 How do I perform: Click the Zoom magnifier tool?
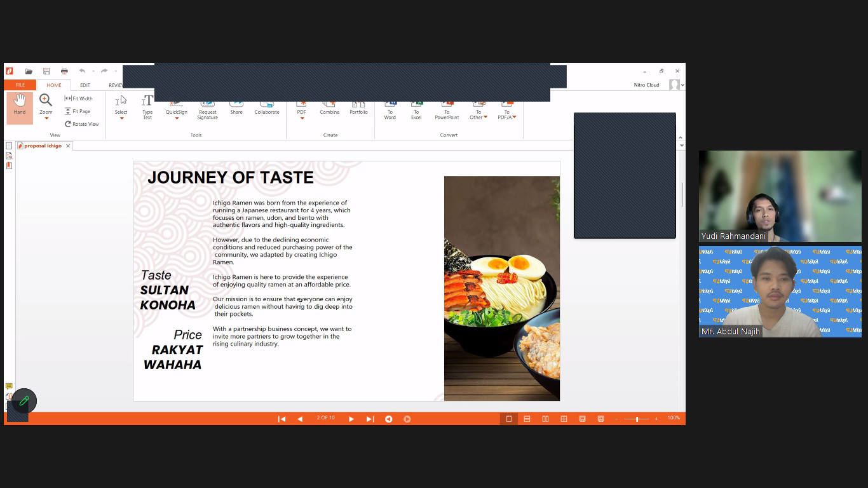[46, 100]
